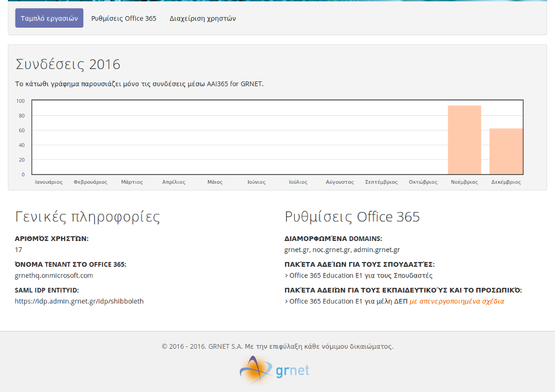Select the grnethq.onmicrosoft.com tenant name
Image resolution: width=555 pixels, height=392 pixels.
click(54, 276)
